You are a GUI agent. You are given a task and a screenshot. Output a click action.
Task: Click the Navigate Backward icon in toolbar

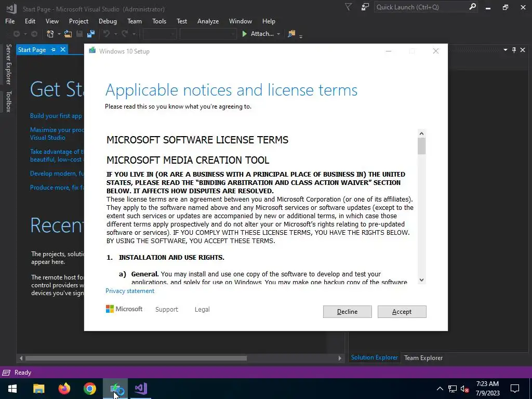16,34
